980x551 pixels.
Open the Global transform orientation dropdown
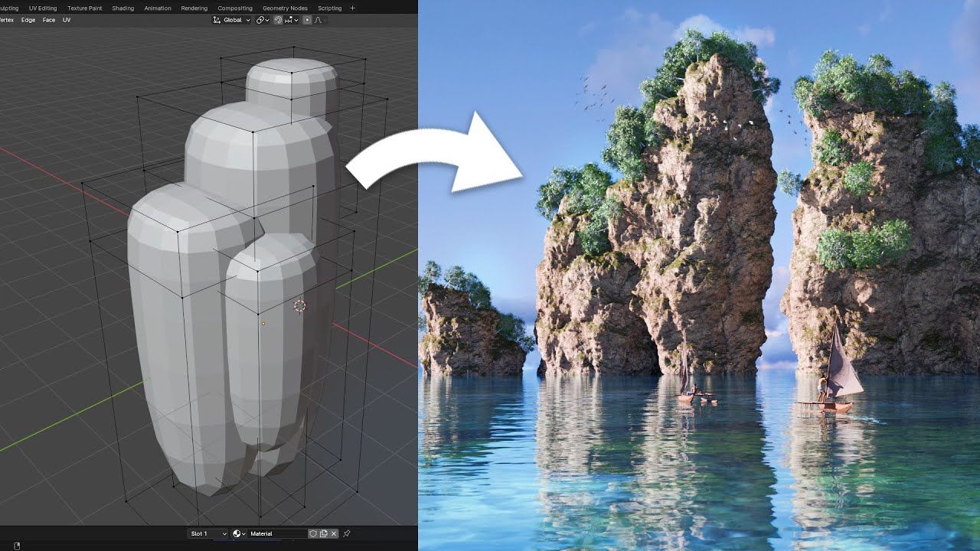pyautogui.click(x=237, y=20)
